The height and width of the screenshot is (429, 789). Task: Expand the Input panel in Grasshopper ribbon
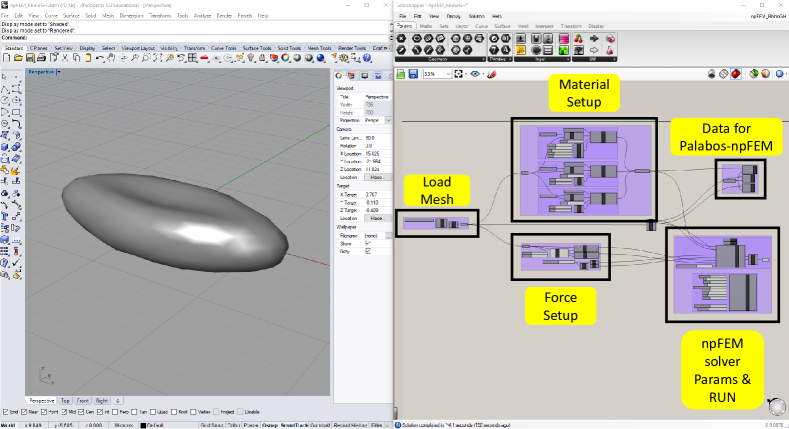tap(568, 59)
